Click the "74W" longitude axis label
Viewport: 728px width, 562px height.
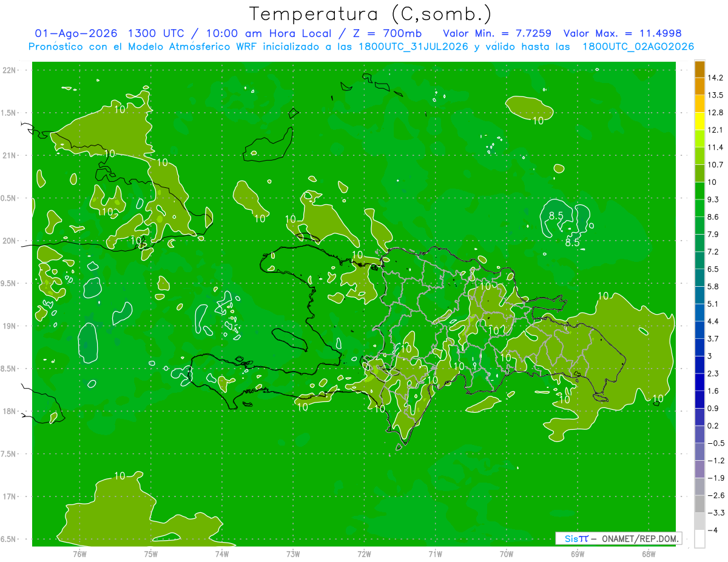[x=222, y=554]
